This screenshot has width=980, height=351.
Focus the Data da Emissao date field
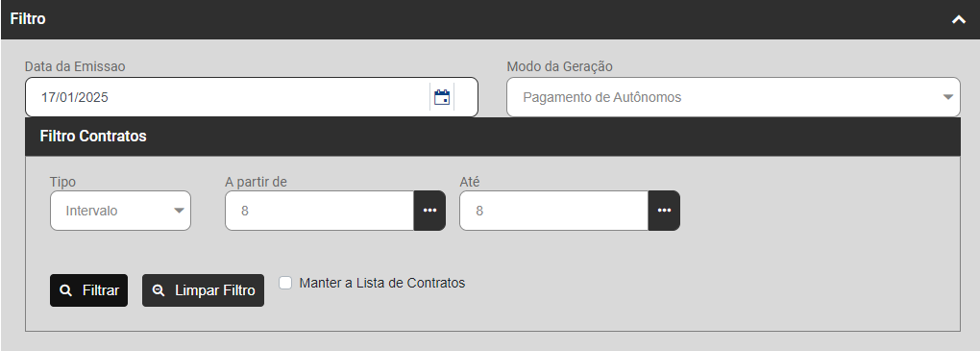(252, 97)
